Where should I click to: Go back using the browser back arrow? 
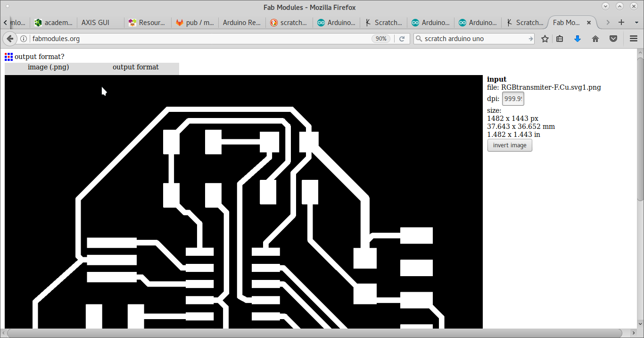point(10,39)
